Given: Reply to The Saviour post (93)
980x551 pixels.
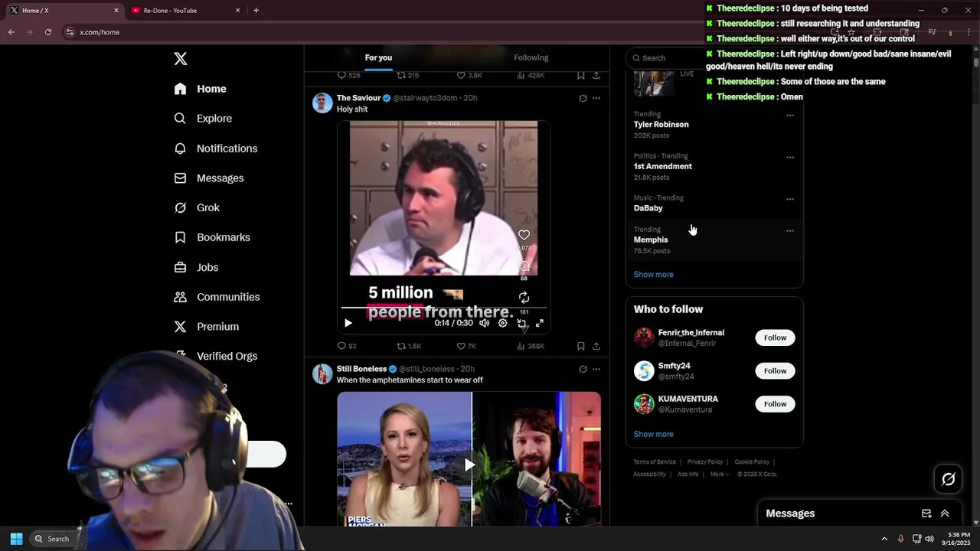Looking at the screenshot, I should pos(347,346).
